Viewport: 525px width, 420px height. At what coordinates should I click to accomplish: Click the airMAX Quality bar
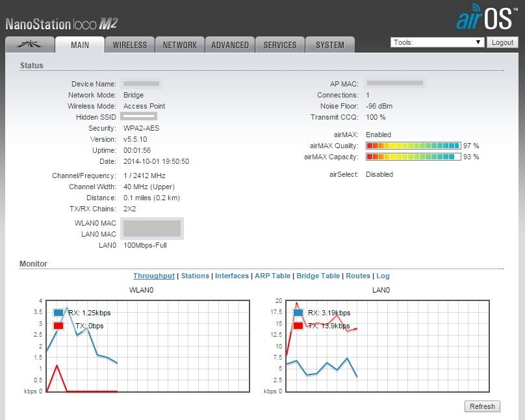click(x=413, y=146)
